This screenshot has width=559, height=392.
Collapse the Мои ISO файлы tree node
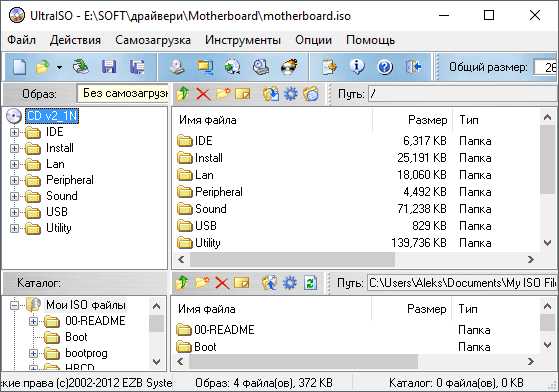[14, 305]
